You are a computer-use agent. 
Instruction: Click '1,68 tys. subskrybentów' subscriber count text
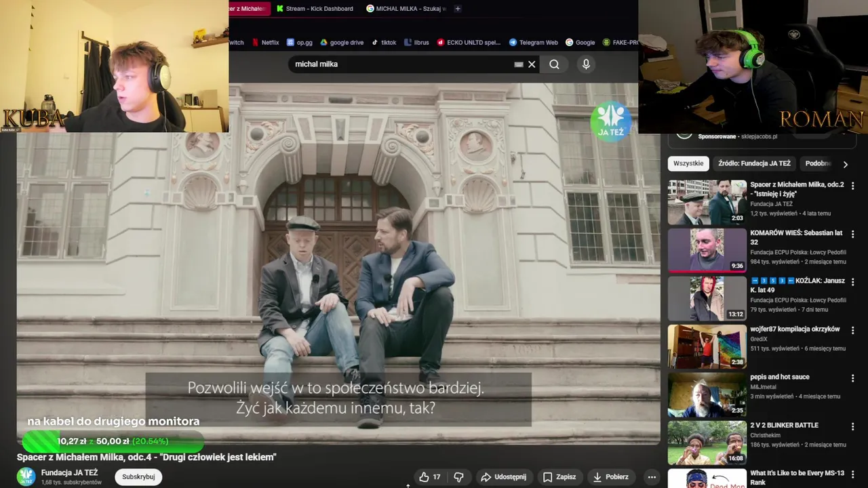click(71, 483)
